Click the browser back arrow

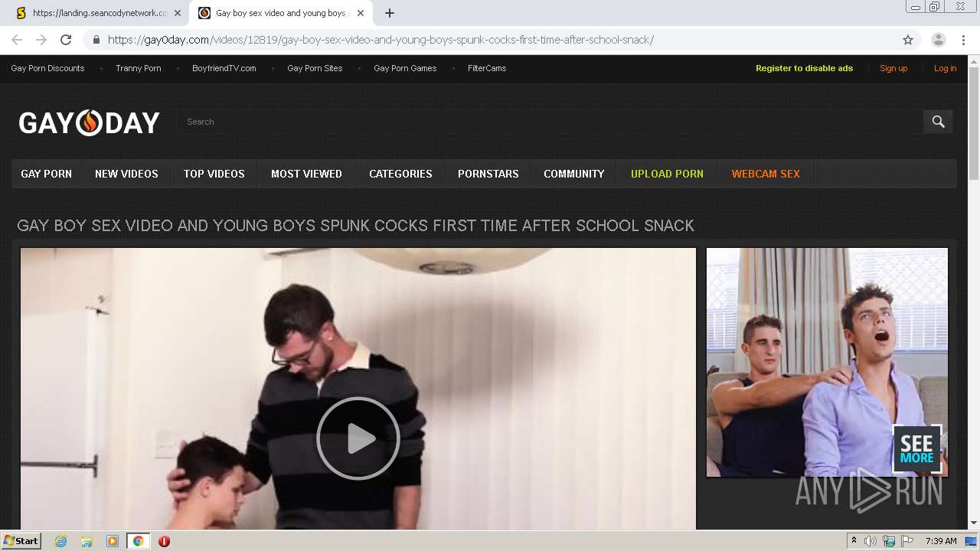[x=17, y=40]
